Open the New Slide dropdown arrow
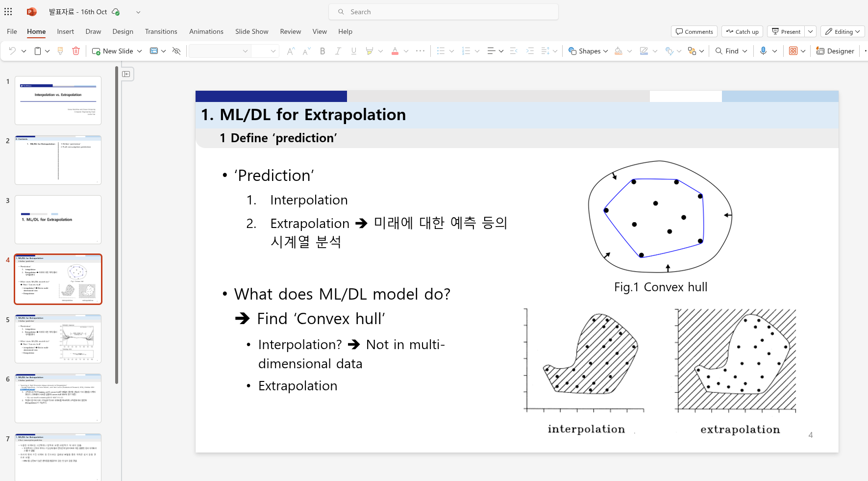Screen dimensions: 868x481 tap(140, 51)
